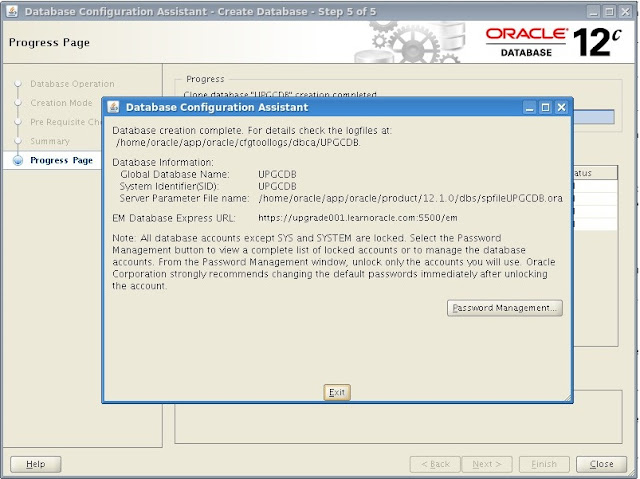Screen dimensions: 640x479
Task: Click the EM Database Express URL text
Action: (358, 218)
